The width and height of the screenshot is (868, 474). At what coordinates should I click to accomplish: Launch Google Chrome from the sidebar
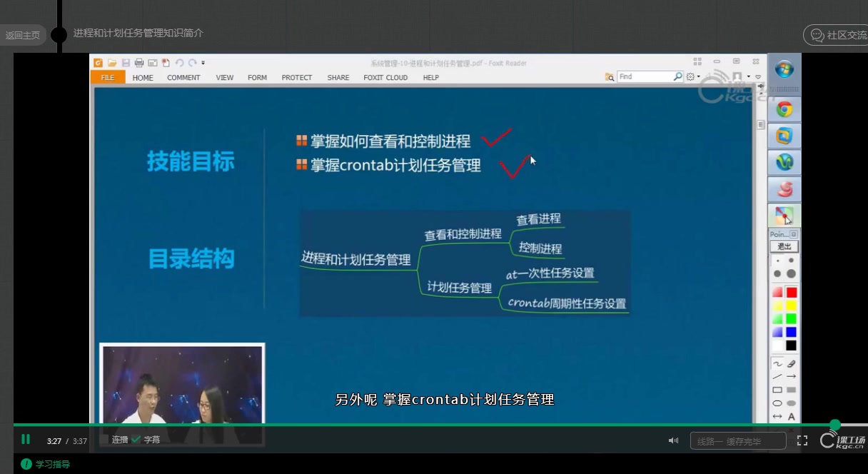tap(784, 109)
